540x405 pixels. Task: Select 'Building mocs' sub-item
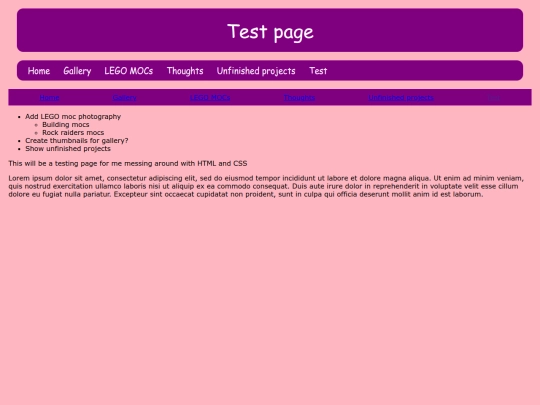coord(66,124)
